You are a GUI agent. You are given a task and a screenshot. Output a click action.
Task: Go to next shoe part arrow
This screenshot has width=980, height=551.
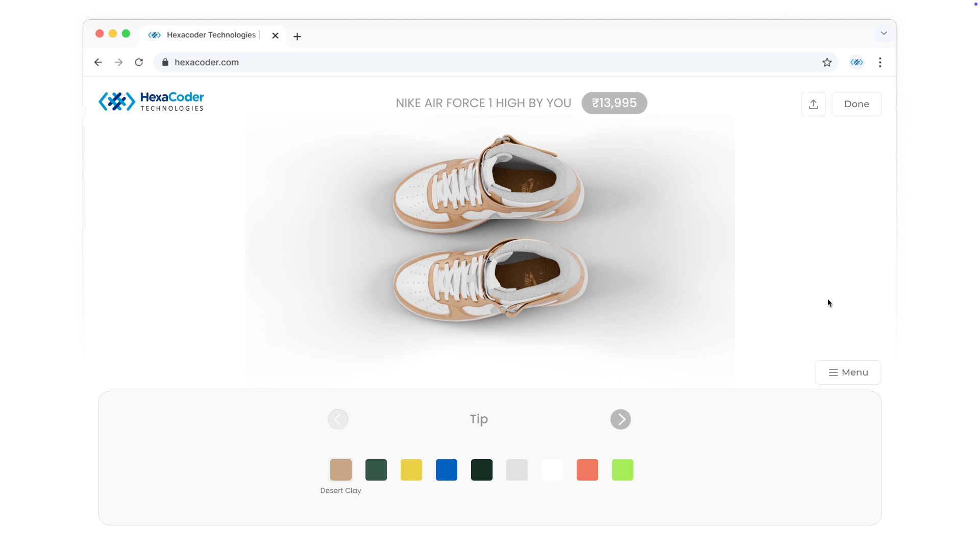pyautogui.click(x=620, y=419)
